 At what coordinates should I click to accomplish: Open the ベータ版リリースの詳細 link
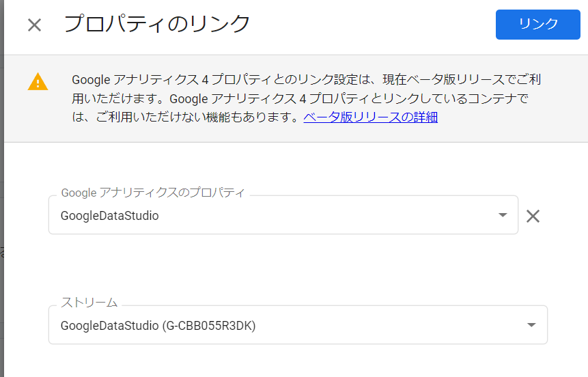(371, 117)
